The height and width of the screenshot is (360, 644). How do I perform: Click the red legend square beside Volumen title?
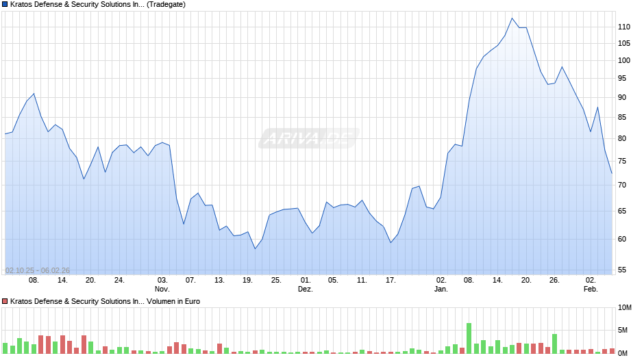point(5,301)
